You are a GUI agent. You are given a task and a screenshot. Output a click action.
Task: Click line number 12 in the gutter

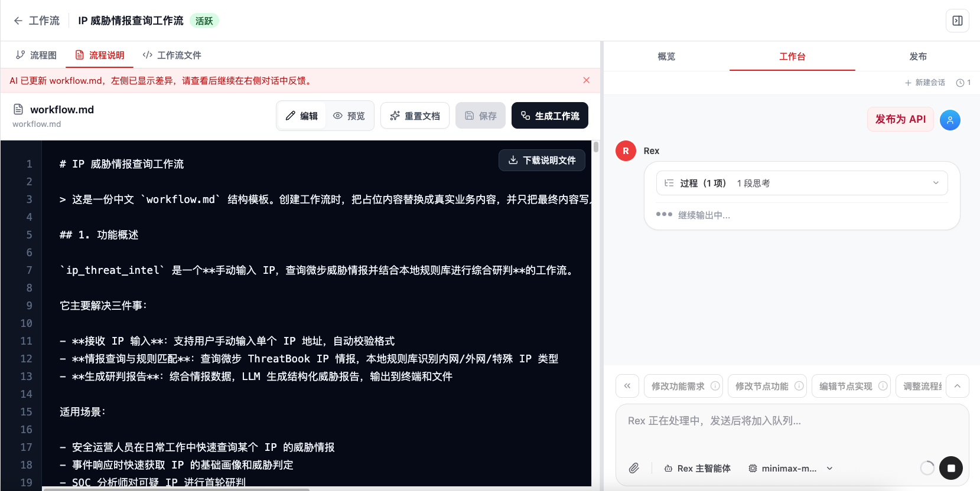26,359
